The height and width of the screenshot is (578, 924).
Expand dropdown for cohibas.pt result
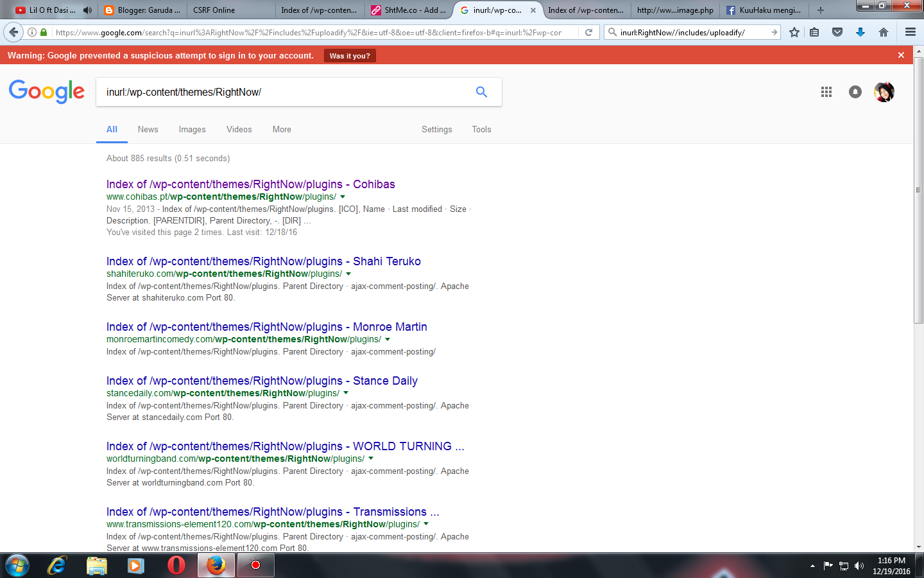tap(343, 197)
